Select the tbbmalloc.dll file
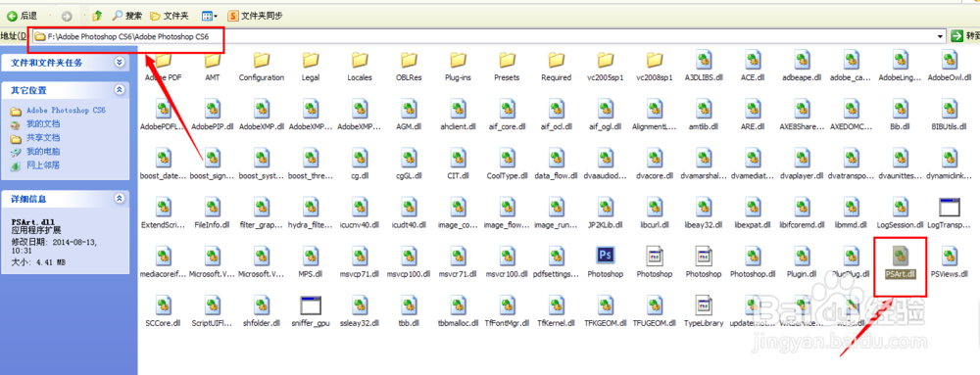The width and height of the screenshot is (980, 375). (x=458, y=311)
